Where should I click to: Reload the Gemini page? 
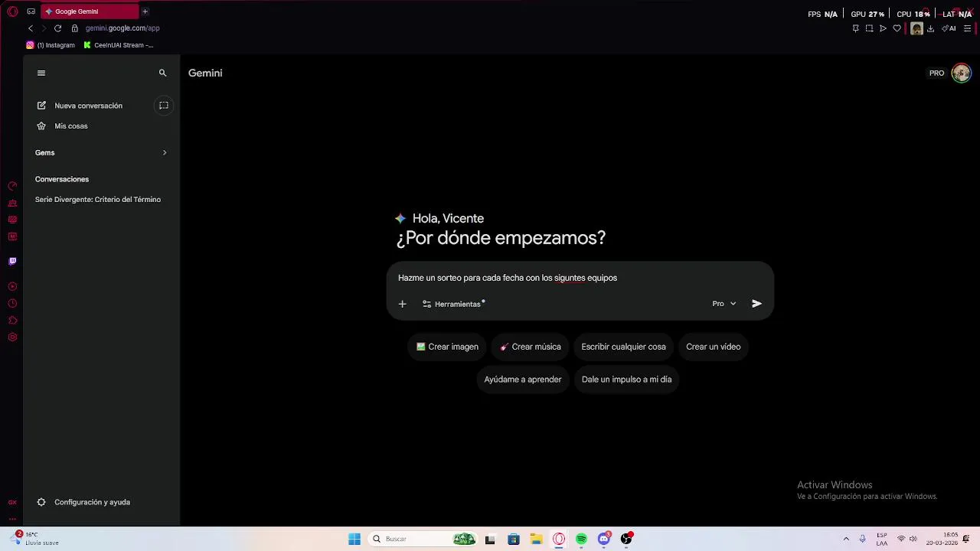57,28
